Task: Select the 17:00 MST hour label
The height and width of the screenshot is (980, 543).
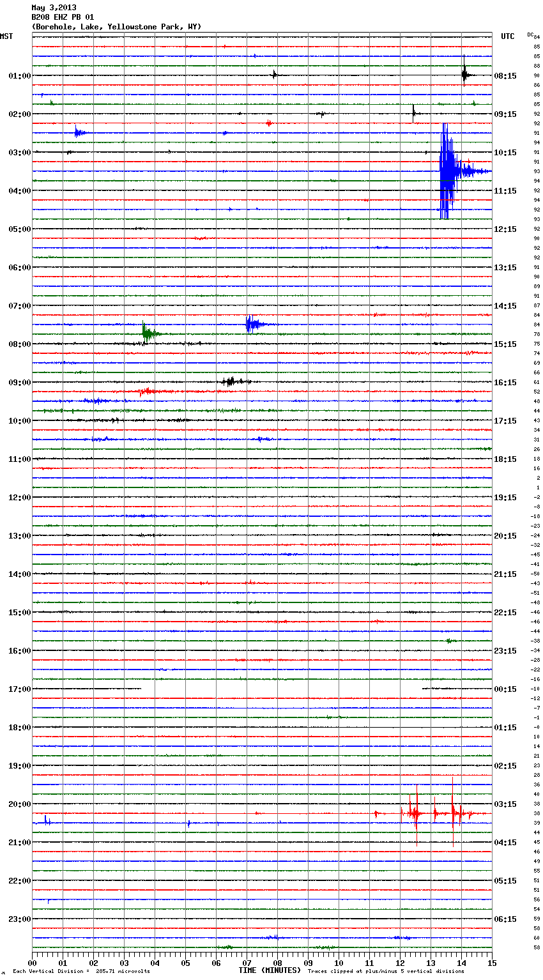Action: [x=20, y=689]
